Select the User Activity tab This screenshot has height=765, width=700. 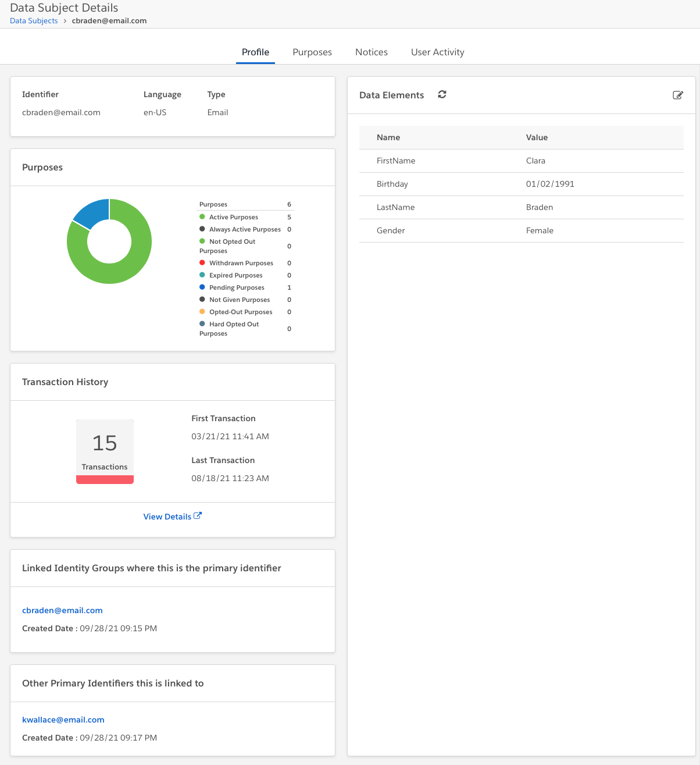pos(437,52)
